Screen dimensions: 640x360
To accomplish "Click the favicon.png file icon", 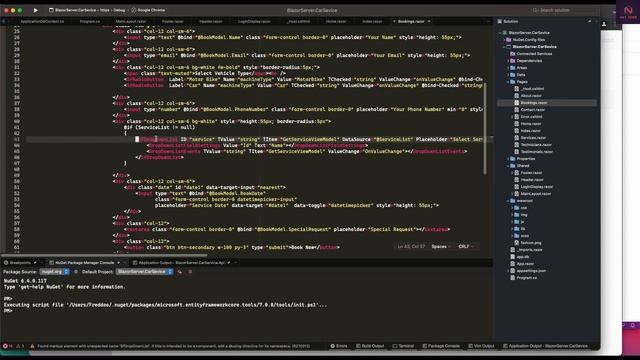I will (x=517, y=242).
